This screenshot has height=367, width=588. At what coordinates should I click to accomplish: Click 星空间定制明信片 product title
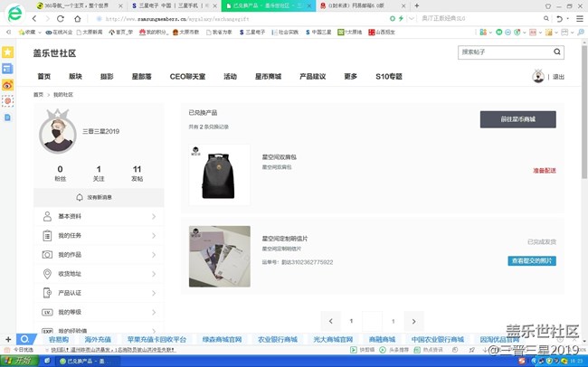tap(285, 239)
